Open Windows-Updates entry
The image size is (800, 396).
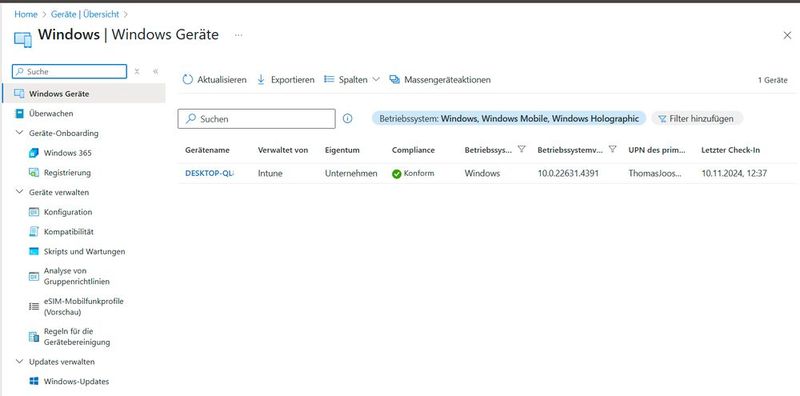[x=76, y=381]
